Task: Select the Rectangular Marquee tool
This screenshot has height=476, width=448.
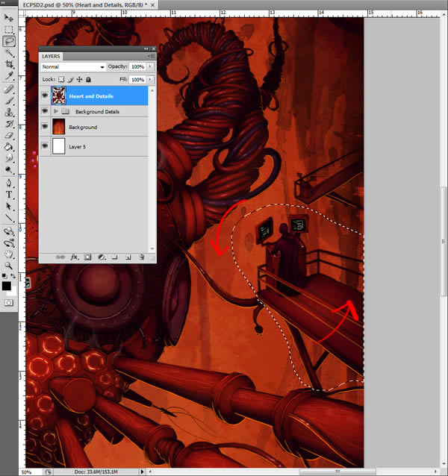Action: [8, 29]
